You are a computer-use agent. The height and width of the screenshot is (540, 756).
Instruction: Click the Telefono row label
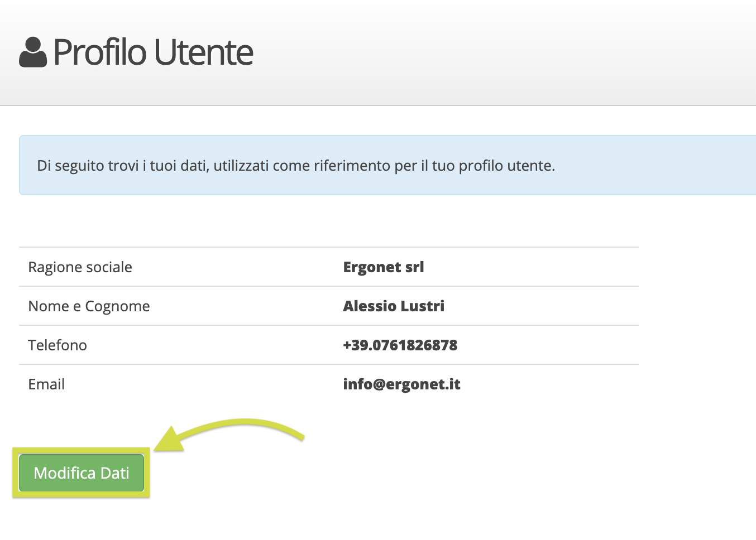click(57, 345)
